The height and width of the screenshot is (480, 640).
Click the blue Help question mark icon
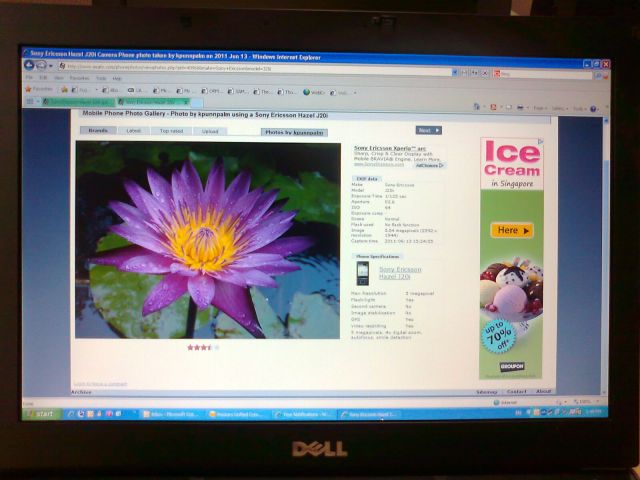click(x=593, y=109)
